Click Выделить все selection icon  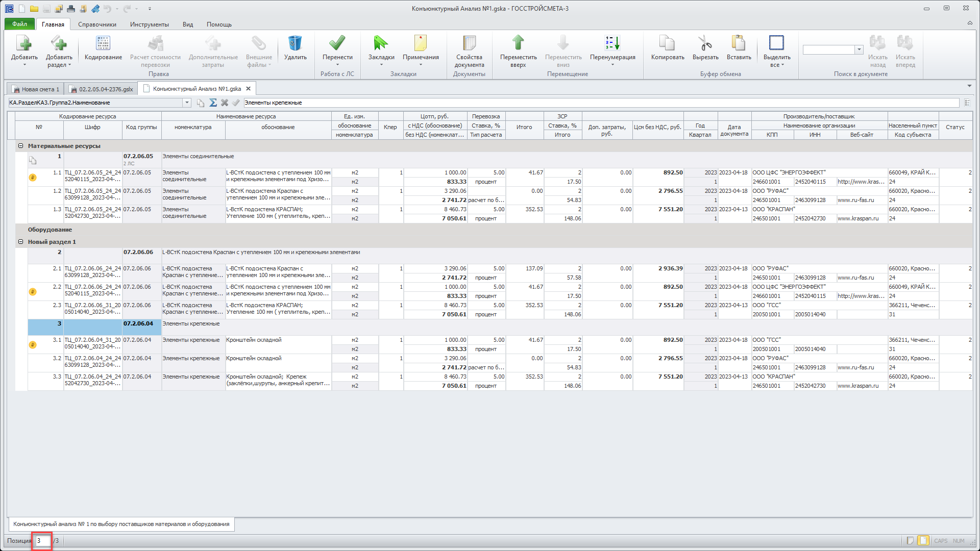pos(776,43)
